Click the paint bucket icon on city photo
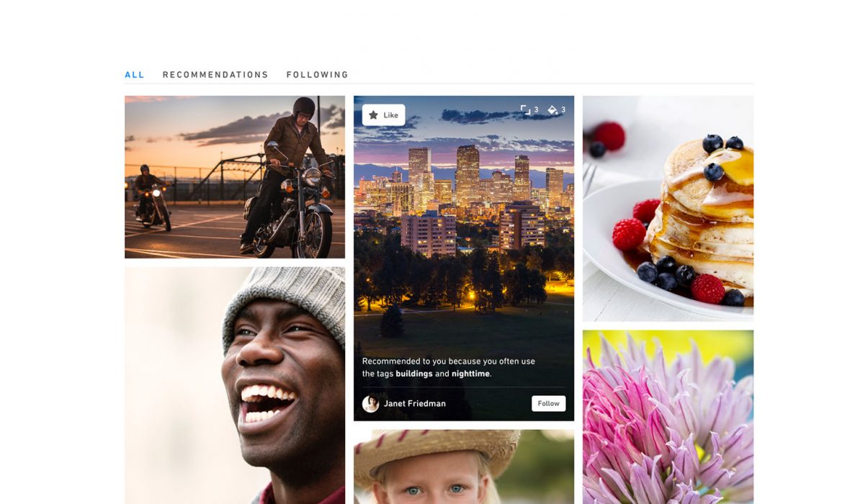Screen dimensions: 850x504 [552, 110]
